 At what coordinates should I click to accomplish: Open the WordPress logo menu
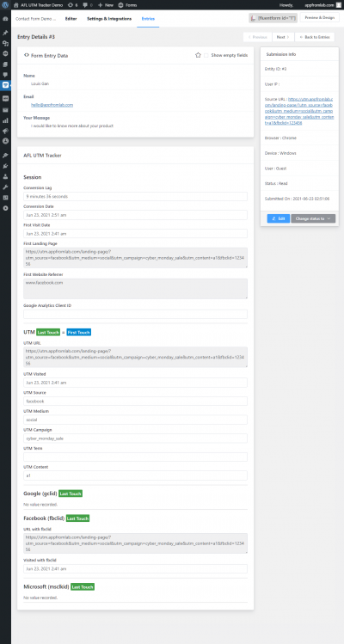pos(5,5)
